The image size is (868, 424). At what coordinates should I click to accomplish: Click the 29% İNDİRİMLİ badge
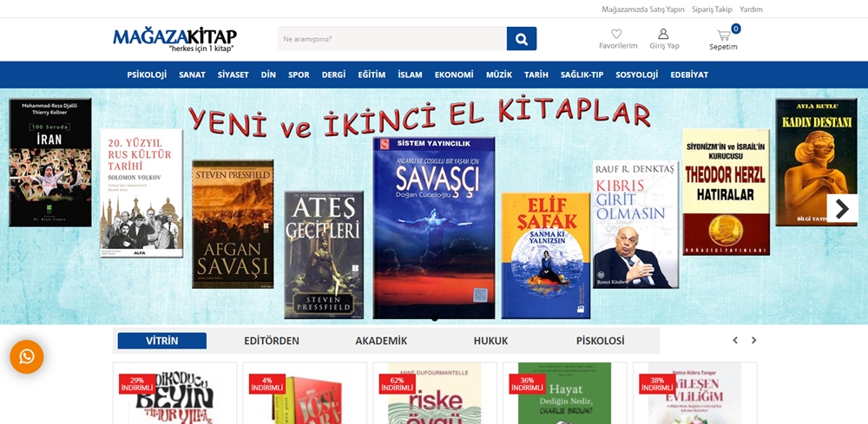(137, 384)
